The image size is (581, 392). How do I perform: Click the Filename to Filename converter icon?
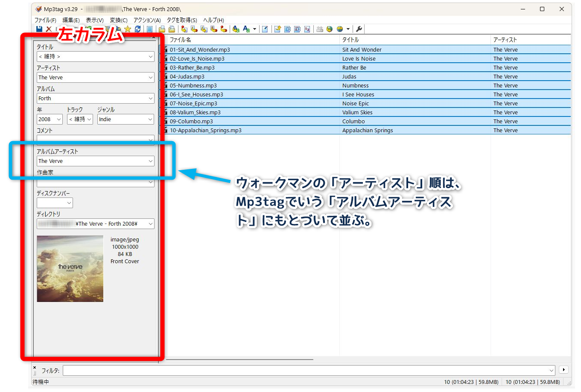point(204,29)
